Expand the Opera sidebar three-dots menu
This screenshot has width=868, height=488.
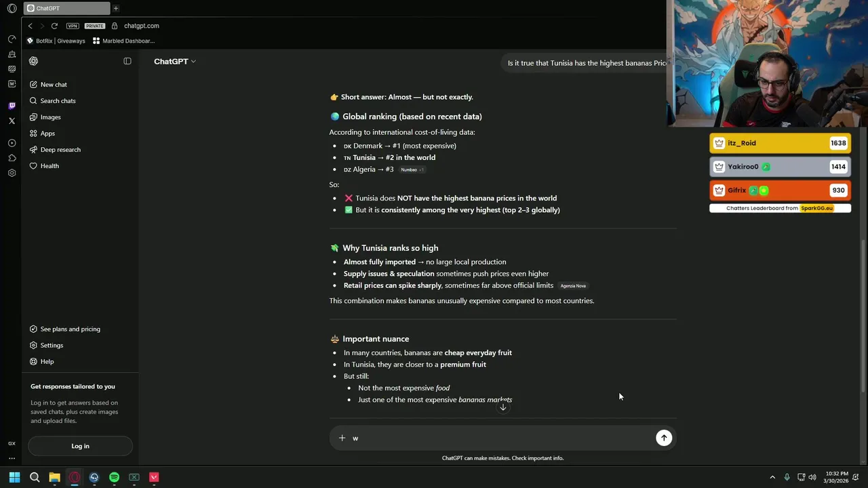(12, 458)
